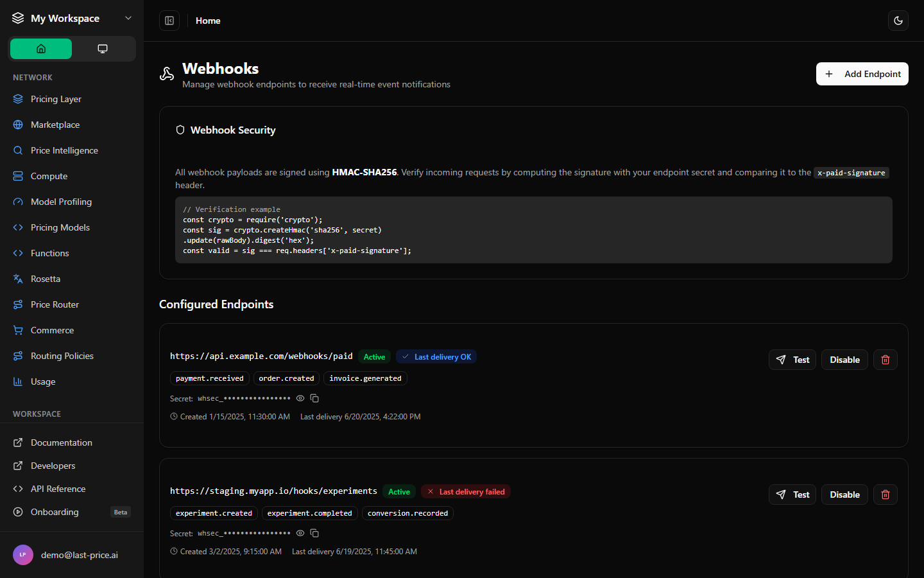Click the experiment.created event tag
This screenshot has width=924, height=578.
coord(214,513)
